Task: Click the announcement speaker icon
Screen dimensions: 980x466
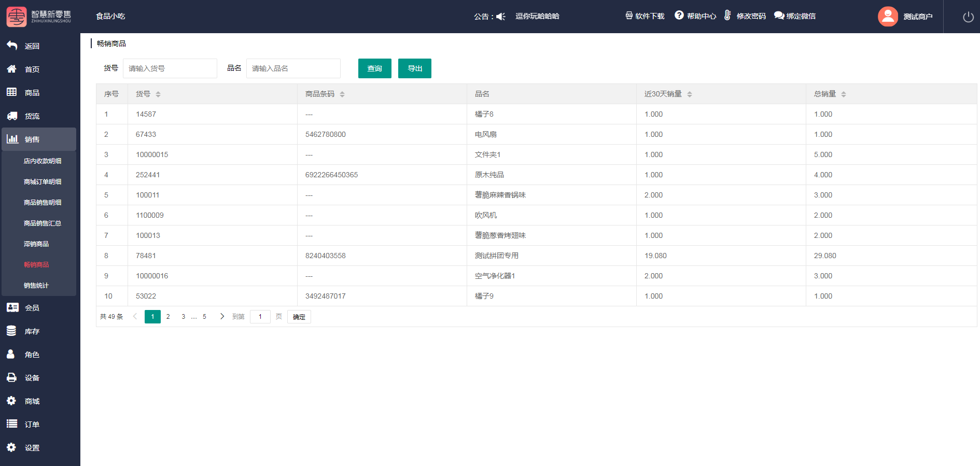Action: [x=500, y=17]
